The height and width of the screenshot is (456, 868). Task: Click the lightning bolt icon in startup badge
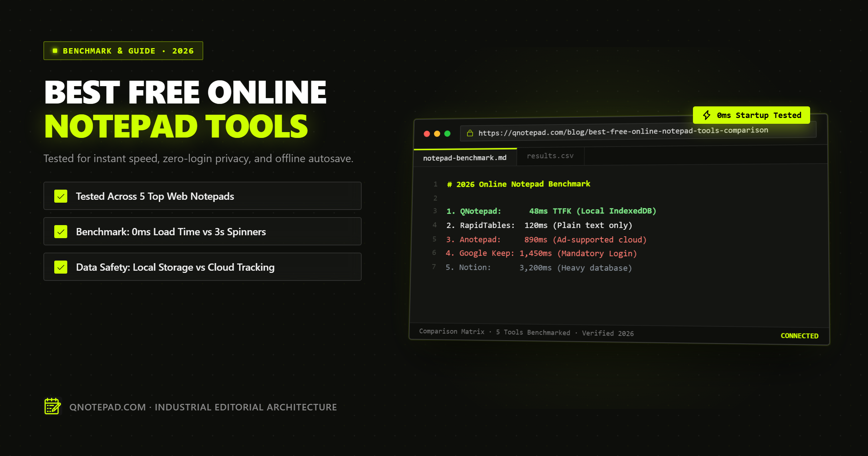click(707, 115)
